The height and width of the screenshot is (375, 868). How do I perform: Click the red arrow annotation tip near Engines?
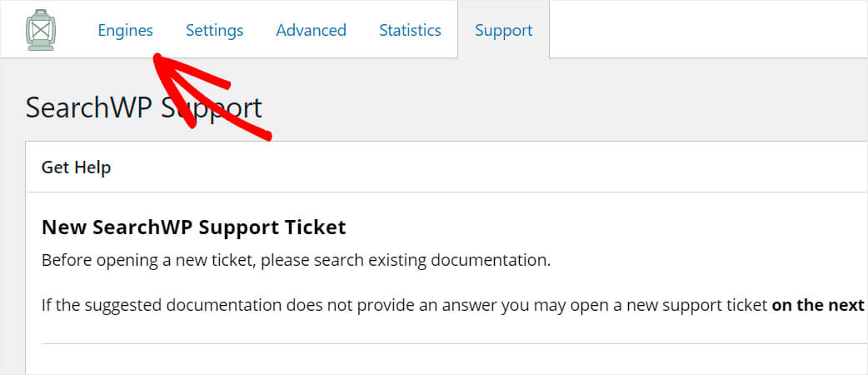(x=157, y=57)
